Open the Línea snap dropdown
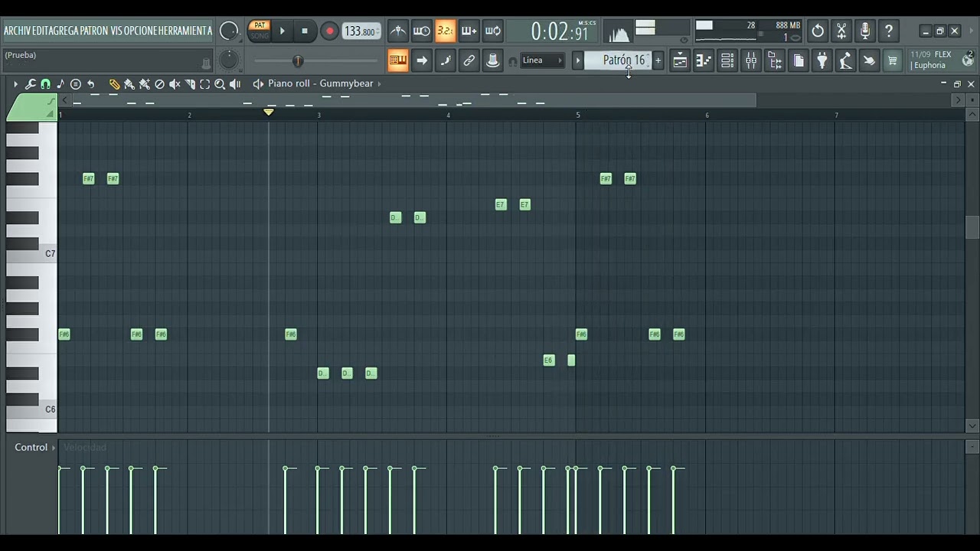The height and width of the screenshot is (551, 980). pos(542,60)
